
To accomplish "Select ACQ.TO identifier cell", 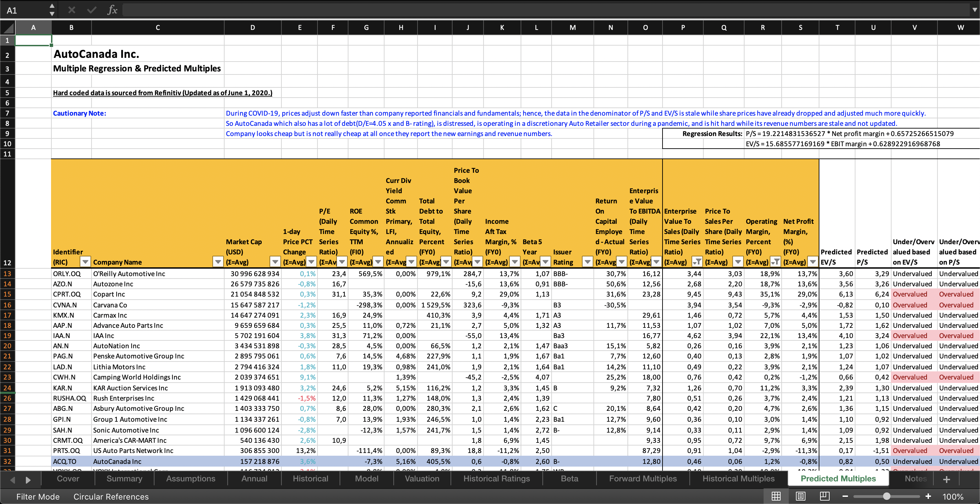I will (x=71, y=461).
